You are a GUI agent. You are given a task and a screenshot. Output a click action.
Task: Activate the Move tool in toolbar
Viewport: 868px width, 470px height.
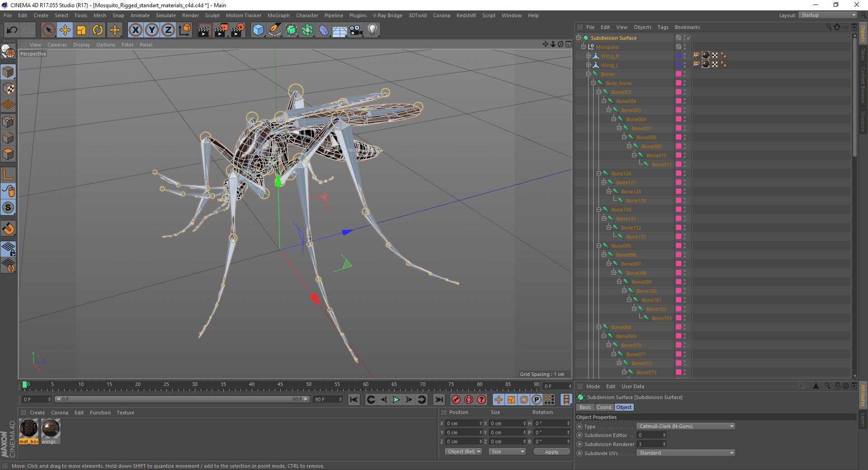[x=65, y=30]
